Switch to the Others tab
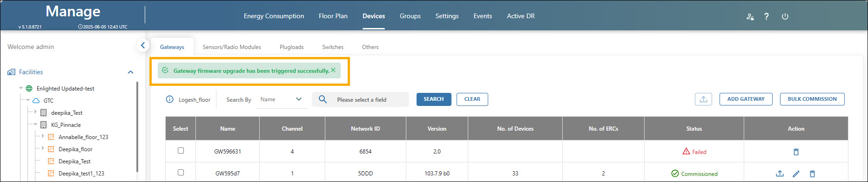Image resolution: width=868 pixels, height=182 pixels. click(x=370, y=47)
